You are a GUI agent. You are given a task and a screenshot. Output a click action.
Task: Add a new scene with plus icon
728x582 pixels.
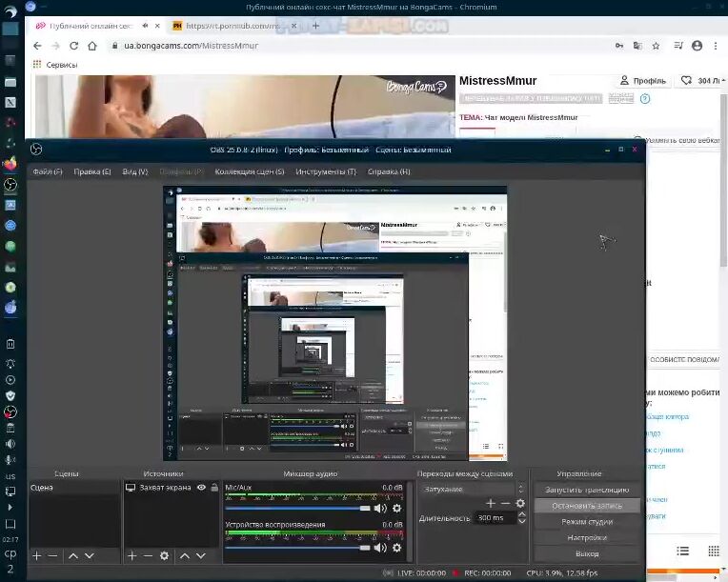37,555
